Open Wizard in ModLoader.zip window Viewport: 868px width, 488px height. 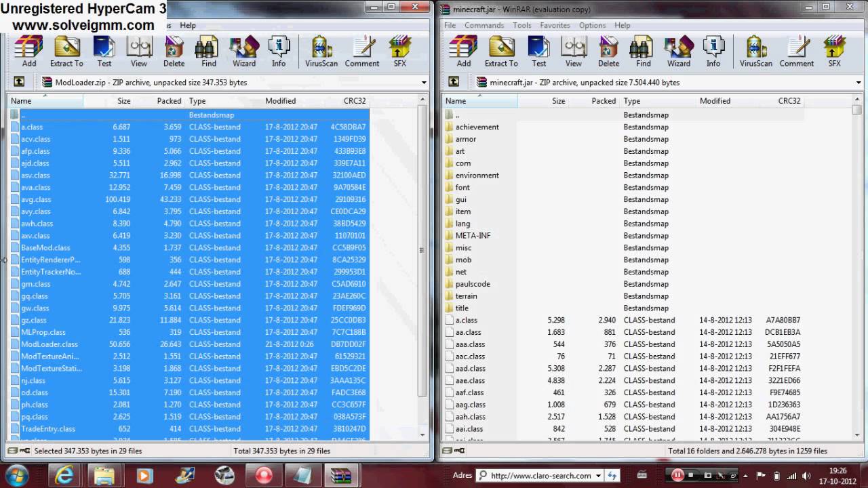[244, 52]
